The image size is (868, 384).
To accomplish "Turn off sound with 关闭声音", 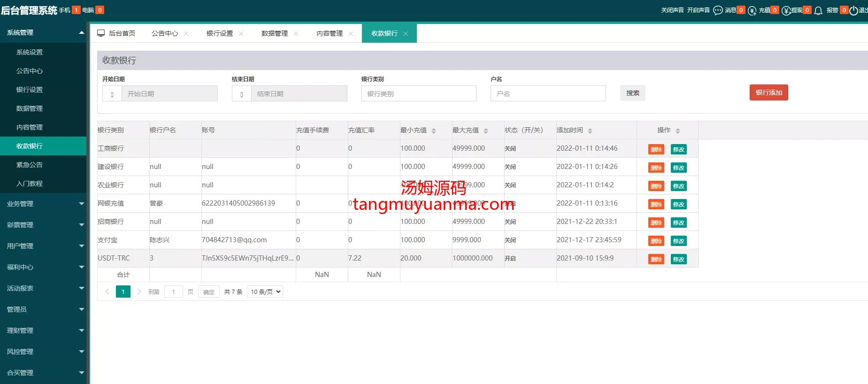I will pyautogui.click(x=672, y=10).
